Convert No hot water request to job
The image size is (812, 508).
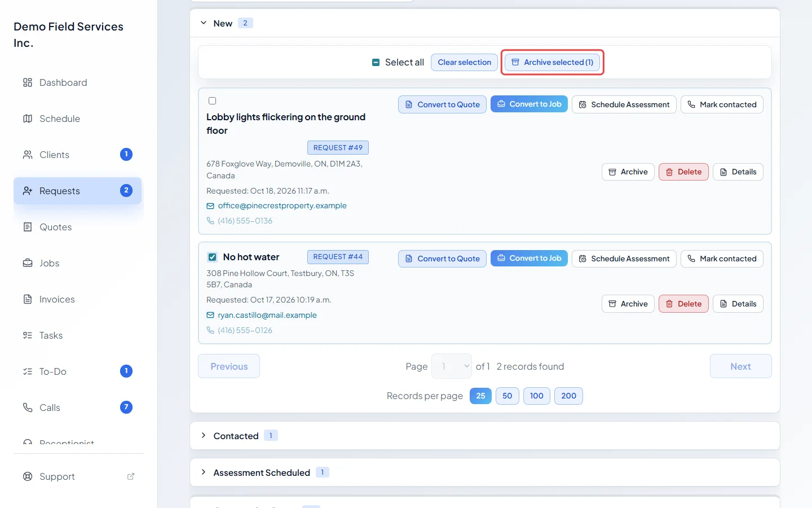click(x=529, y=259)
